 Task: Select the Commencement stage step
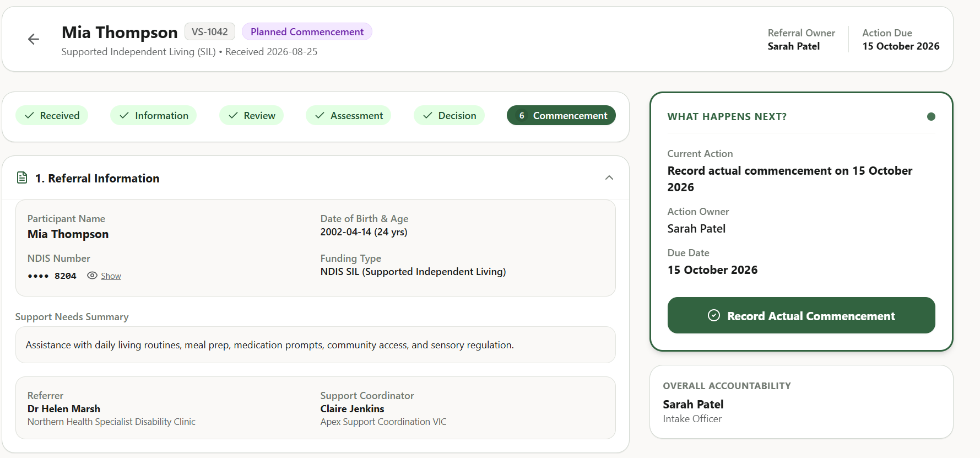click(x=561, y=115)
